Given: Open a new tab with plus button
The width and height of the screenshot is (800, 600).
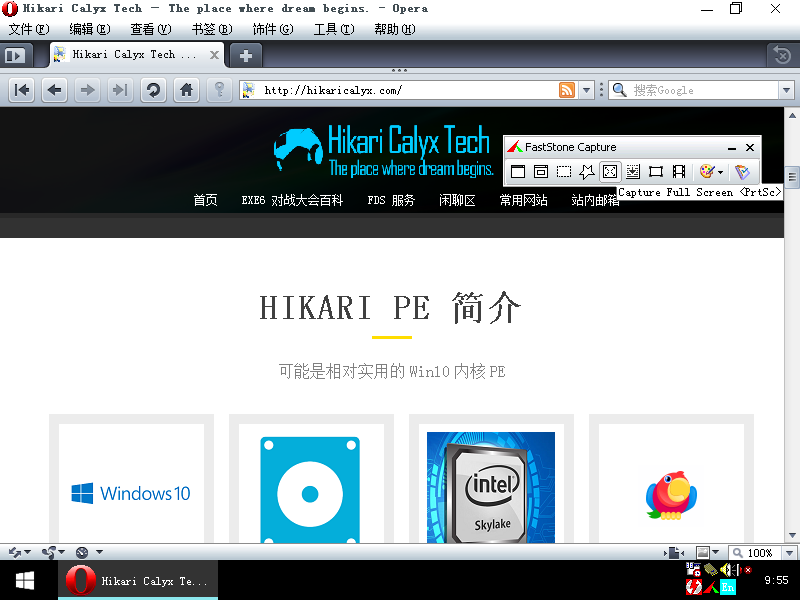Looking at the screenshot, I should [x=245, y=55].
